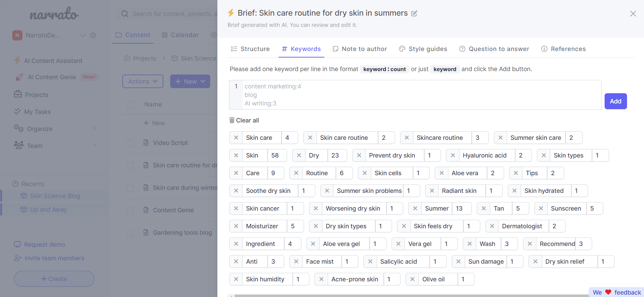Click the Clear all trash icon
This screenshot has height=297, width=644.
[232, 120]
